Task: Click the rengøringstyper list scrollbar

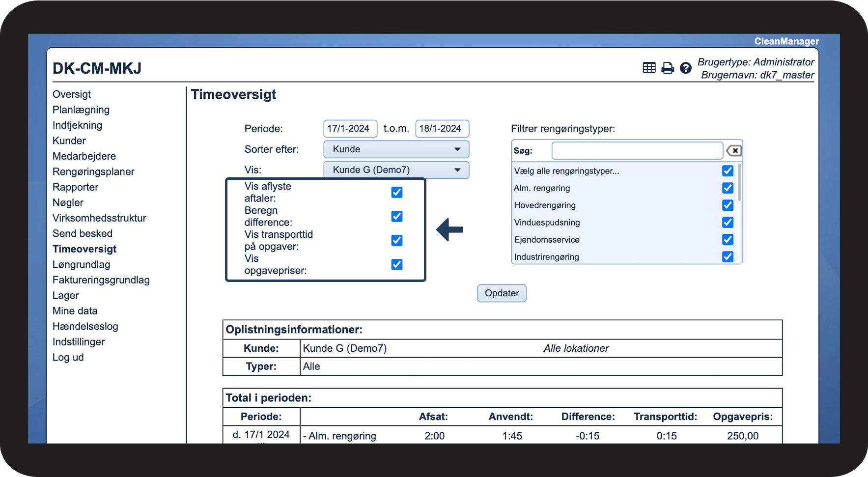Action: 739,183
